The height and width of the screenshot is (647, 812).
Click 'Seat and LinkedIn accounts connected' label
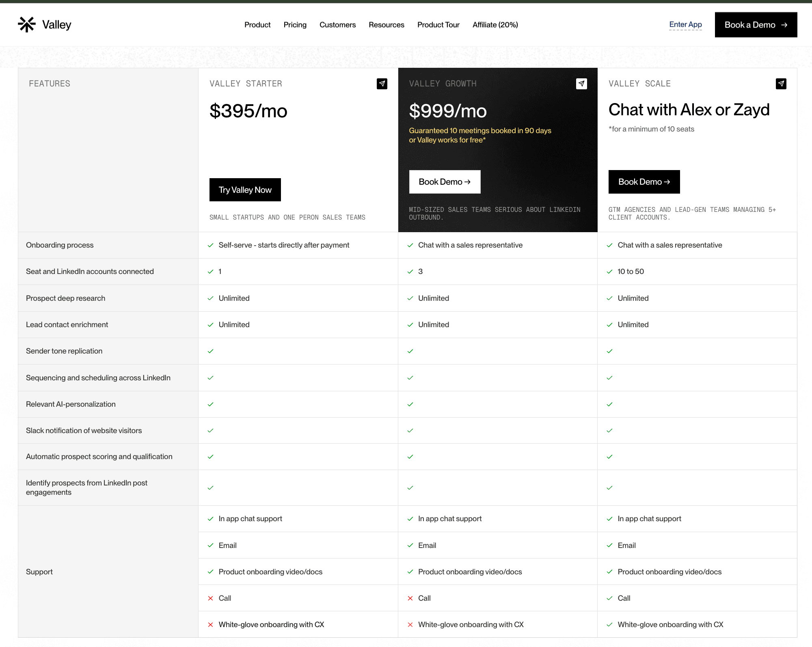pyautogui.click(x=90, y=272)
